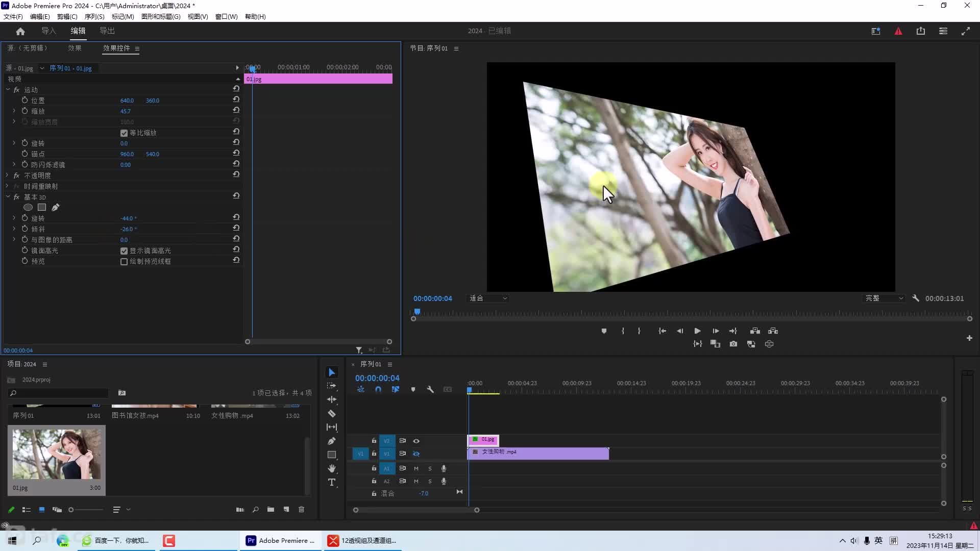The image size is (980, 551).
Task: Open source clip dropdown next to 01.jpg
Action: click(x=42, y=68)
